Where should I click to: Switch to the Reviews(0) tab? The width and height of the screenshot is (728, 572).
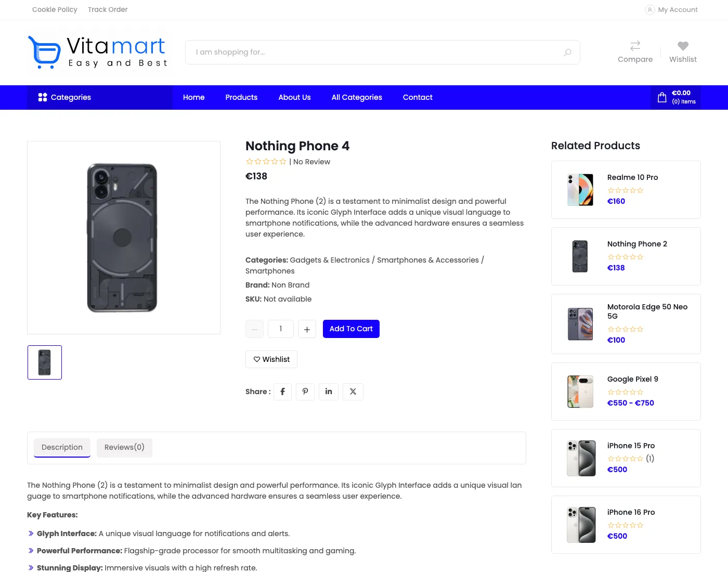124,448
